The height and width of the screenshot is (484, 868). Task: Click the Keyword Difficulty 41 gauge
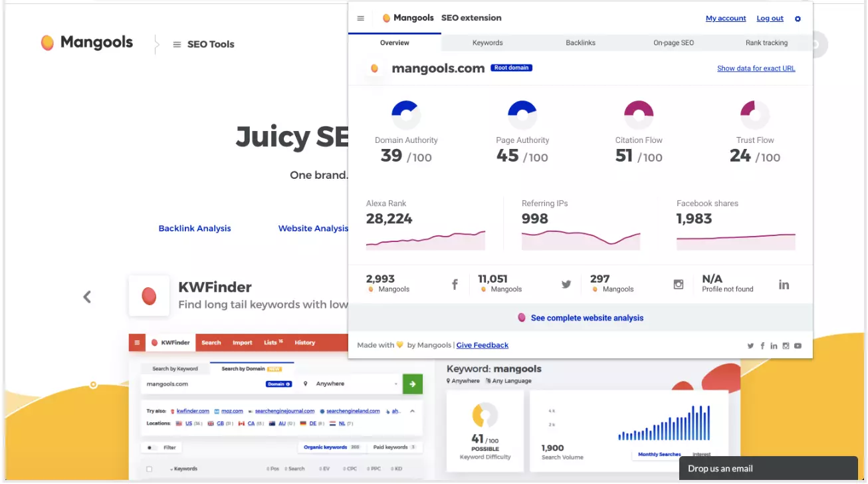(485, 416)
